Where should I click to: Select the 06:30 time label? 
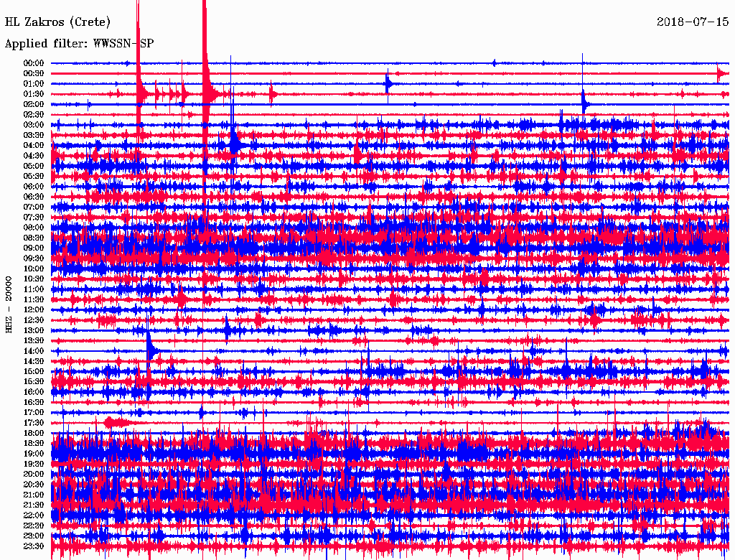click(34, 197)
